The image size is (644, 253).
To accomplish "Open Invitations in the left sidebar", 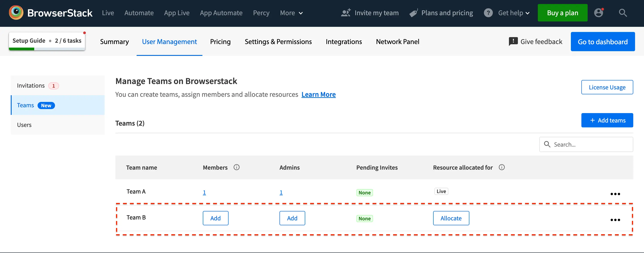I will pyautogui.click(x=31, y=86).
